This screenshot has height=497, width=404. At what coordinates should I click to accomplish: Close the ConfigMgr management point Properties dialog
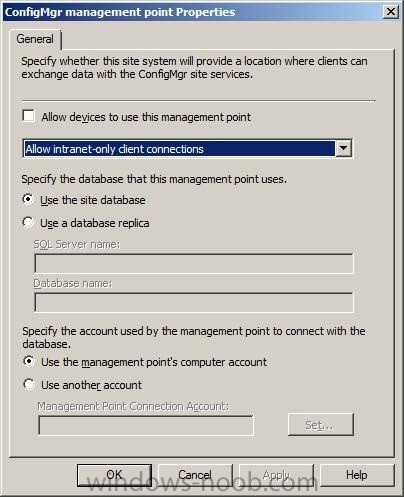390,12
